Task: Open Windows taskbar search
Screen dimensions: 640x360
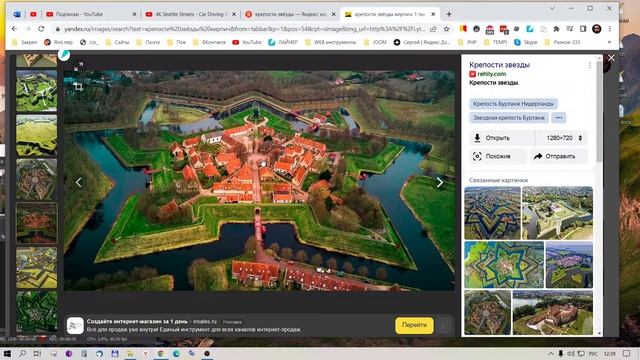Action: click(x=22, y=353)
